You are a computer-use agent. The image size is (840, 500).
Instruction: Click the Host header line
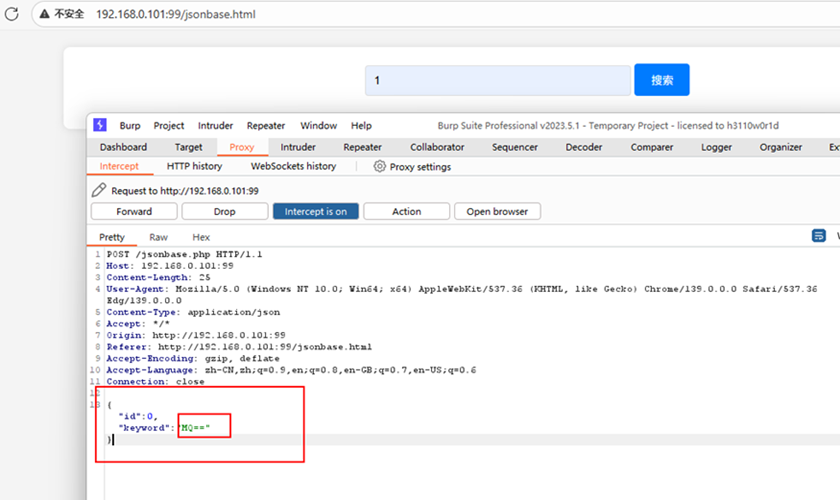[x=170, y=266]
